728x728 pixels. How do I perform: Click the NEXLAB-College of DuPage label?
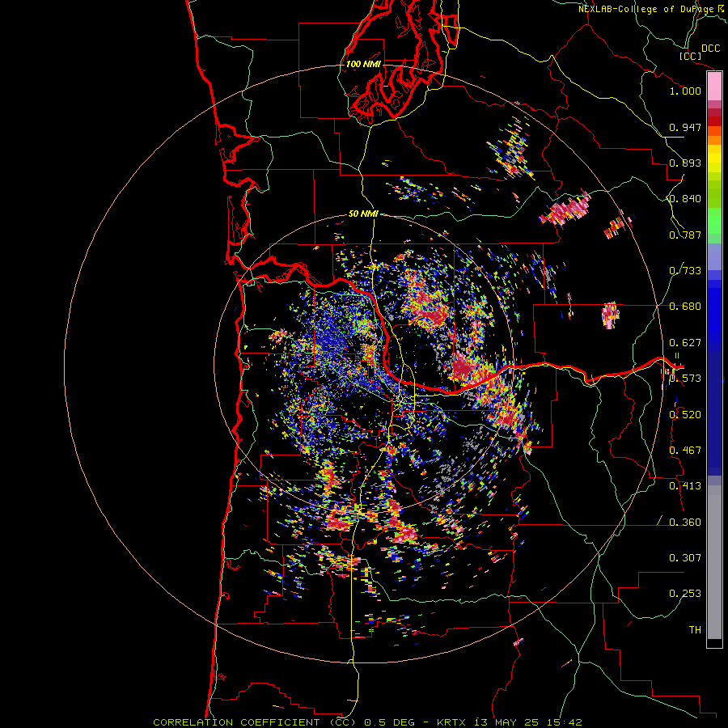click(648, 9)
